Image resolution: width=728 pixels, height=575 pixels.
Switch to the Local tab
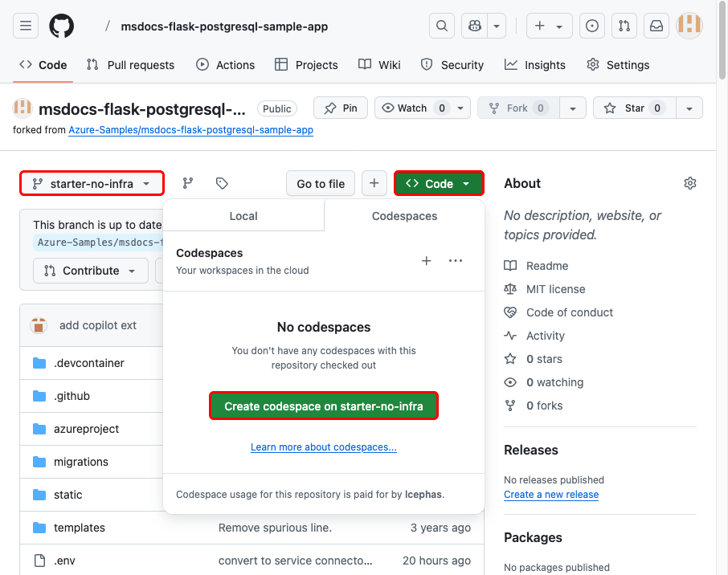point(243,215)
